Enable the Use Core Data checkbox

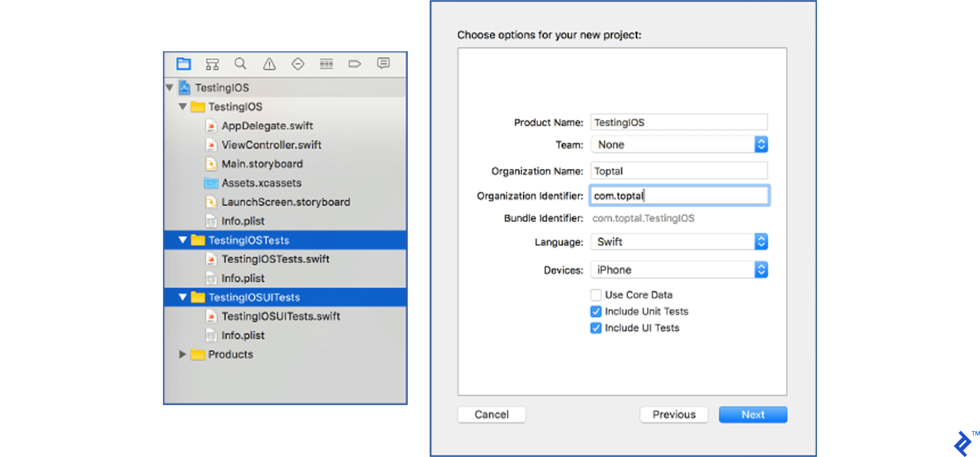coord(596,295)
